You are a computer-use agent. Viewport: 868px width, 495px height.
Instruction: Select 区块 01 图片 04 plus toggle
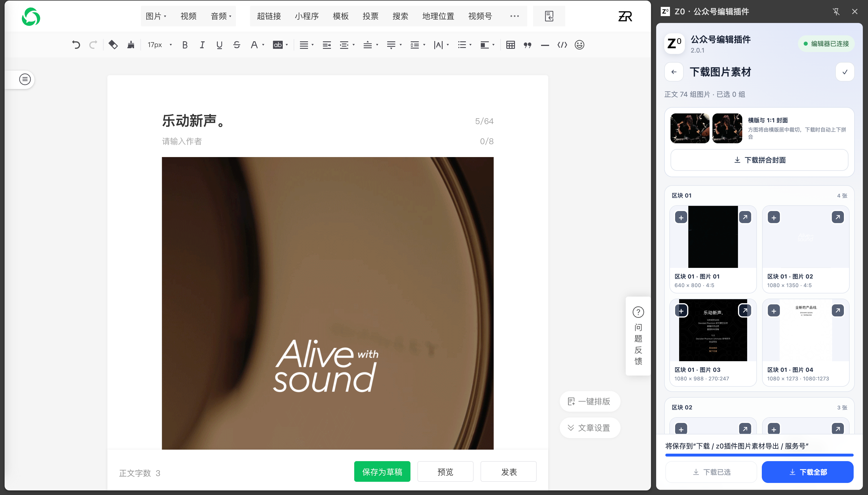[774, 311]
